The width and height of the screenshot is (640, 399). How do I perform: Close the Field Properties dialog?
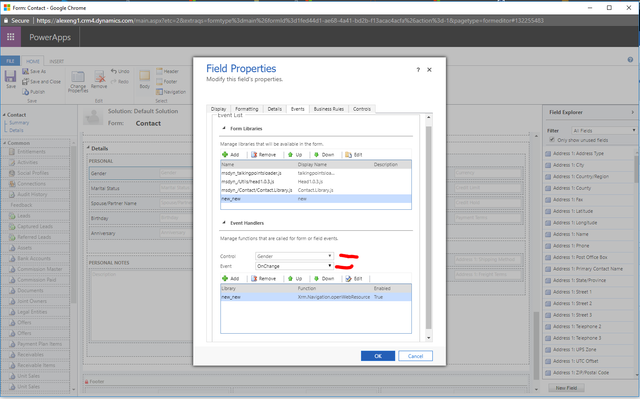click(429, 70)
